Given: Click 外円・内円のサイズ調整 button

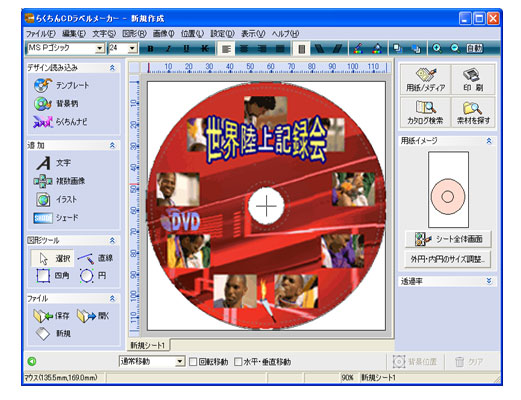Looking at the screenshot, I should [448, 259].
